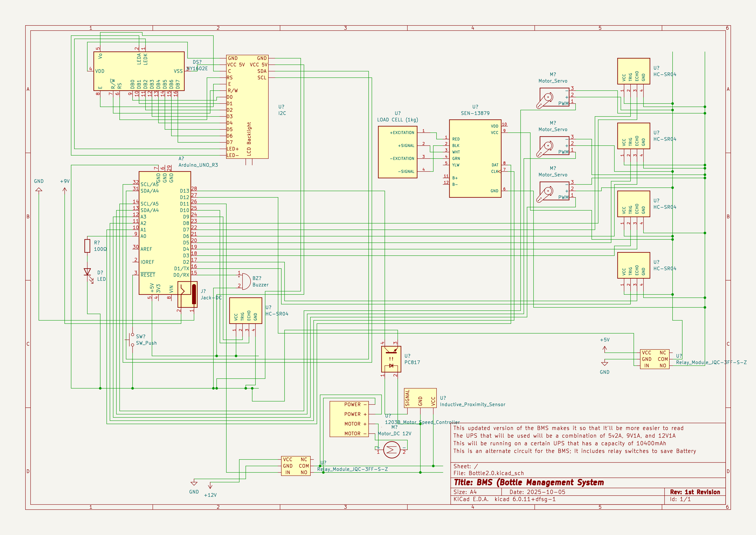
Task: Click the 'POWER -' terminal label
Action: click(x=356, y=404)
